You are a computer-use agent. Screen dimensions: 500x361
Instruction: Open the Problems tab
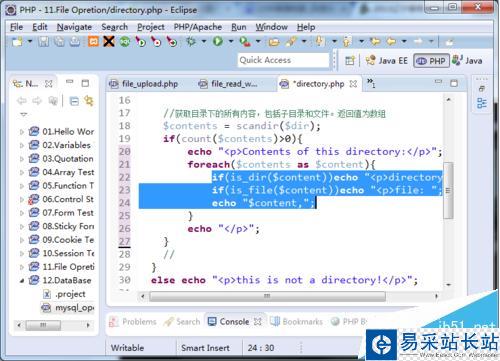(x=133, y=322)
